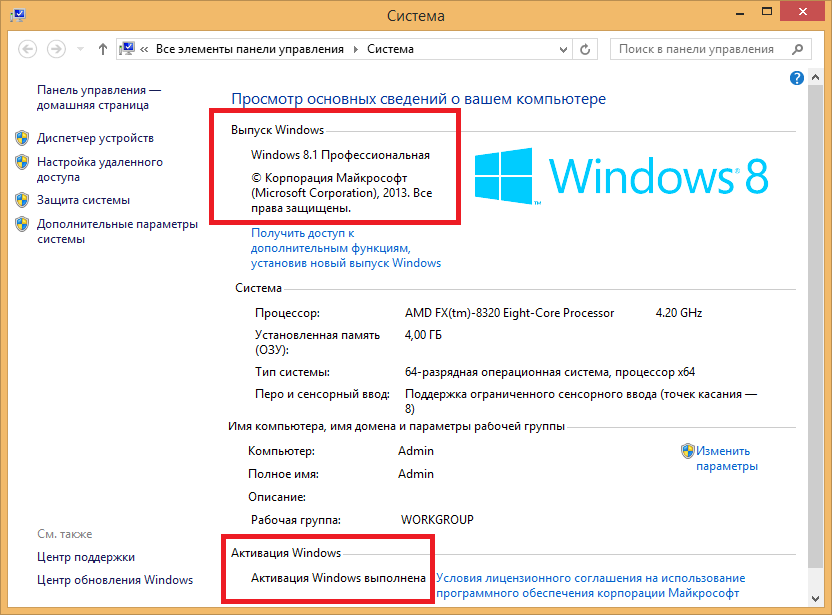Click the Forward navigation arrow
Viewport: 832px width, 615px height.
56,49
